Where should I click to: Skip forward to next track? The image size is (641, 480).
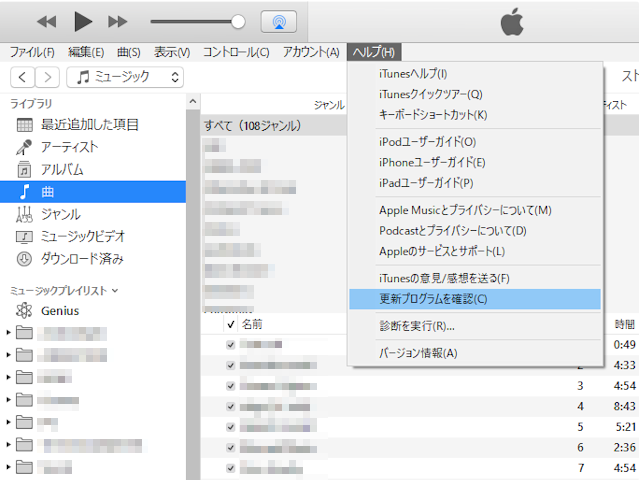(x=118, y=21)
